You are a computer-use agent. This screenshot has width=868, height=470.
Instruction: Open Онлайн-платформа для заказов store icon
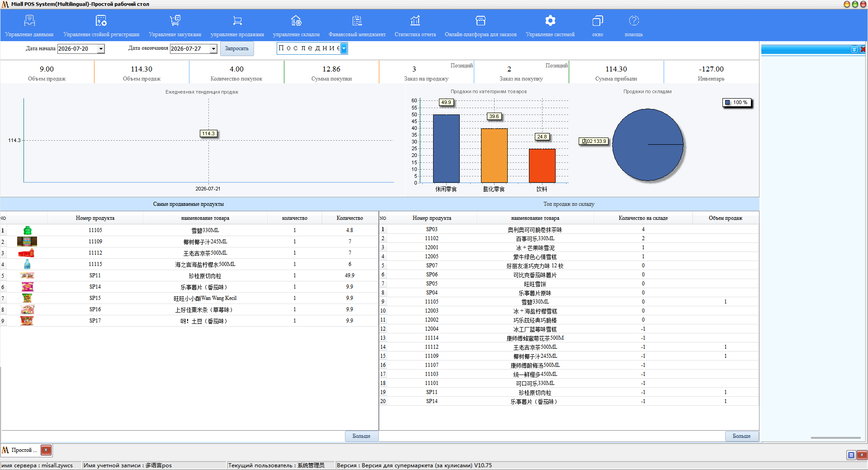[481, 21]
